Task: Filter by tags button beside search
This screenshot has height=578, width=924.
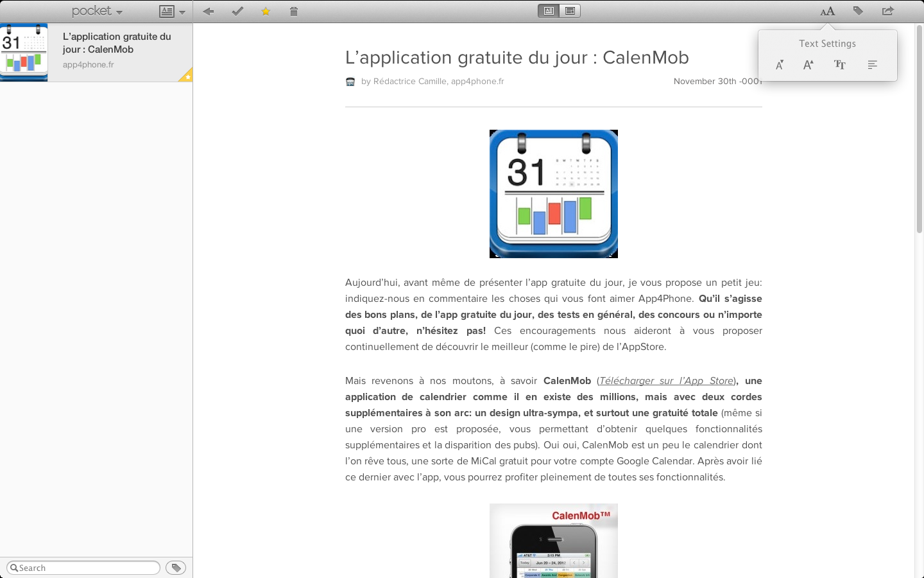Action: [176, 568]
